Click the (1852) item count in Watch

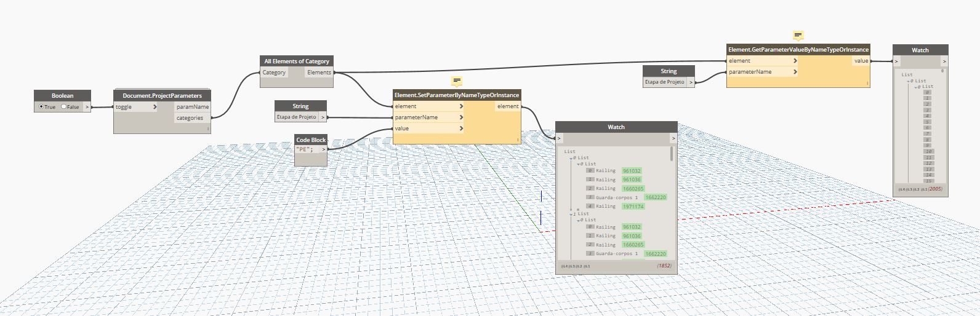tap(664, 266)
